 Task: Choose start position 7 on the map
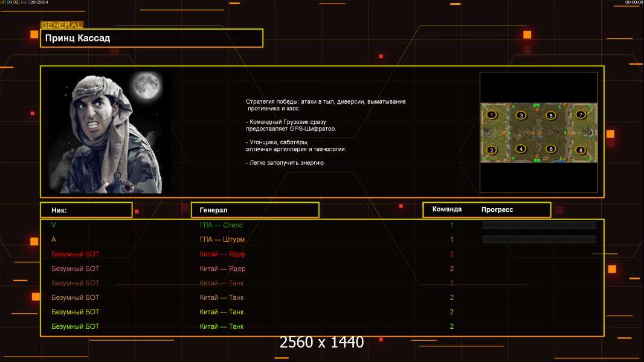click(581, 115)
